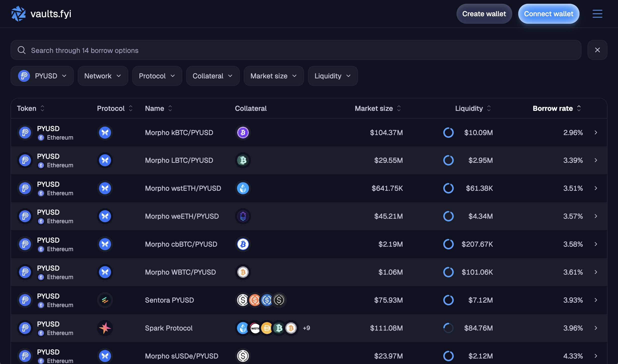
Task: Click the Spark Protocol name text
Action: [x=169, y=328]
